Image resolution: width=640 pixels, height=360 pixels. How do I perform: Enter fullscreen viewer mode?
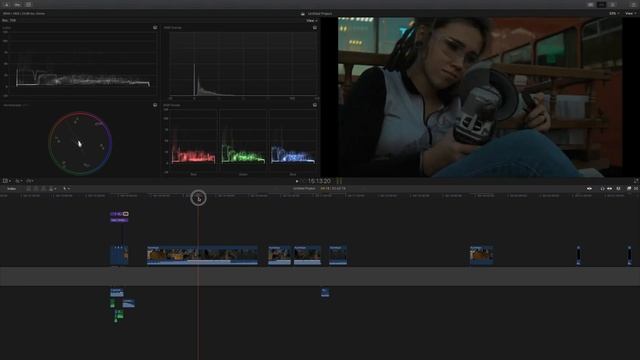point(636,181)
